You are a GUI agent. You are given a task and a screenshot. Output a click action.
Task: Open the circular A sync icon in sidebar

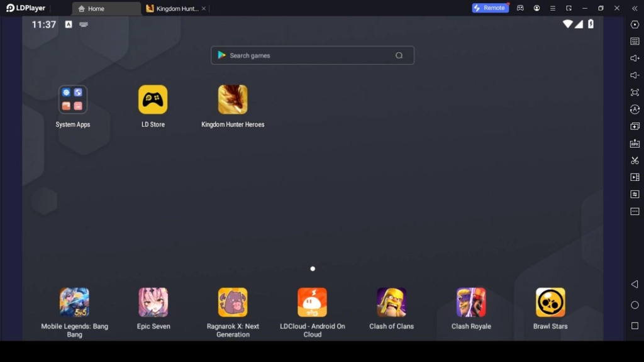tap(635, 109)
